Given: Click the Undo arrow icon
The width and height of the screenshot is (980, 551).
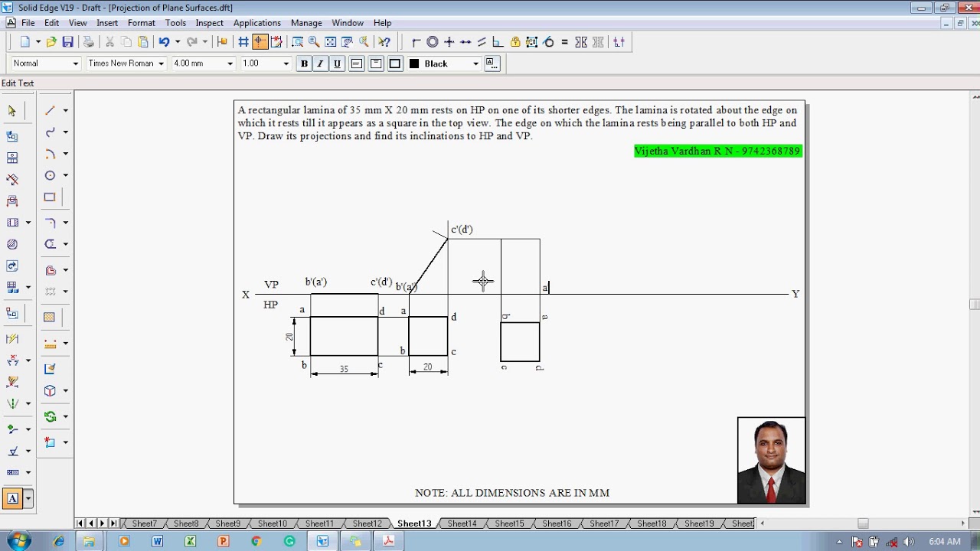Looking at the screenshot, I should point(164,42).
